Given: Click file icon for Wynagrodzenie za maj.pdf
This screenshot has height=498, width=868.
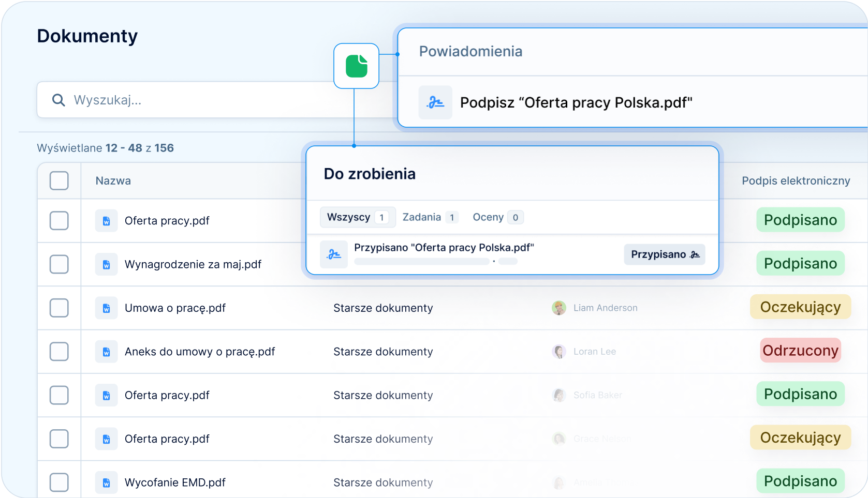Looking at the screenshot, I should [106, 264].
